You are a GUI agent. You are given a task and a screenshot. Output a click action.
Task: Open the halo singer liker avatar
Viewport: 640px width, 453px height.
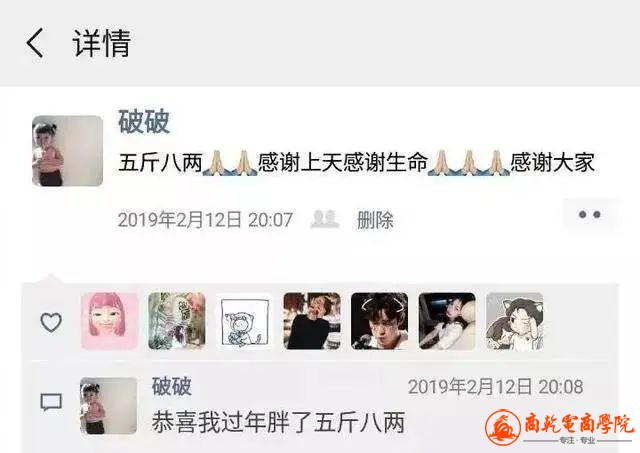(x=380, y=321)
